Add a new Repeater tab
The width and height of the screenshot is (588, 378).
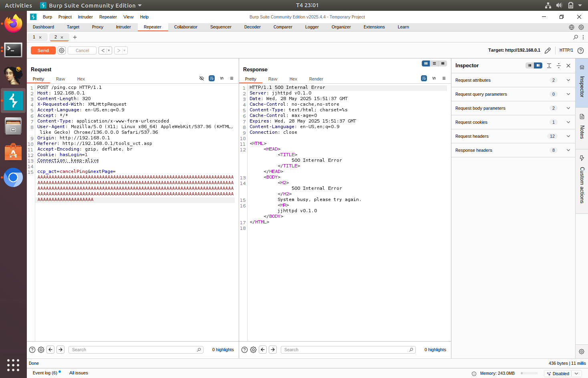tap(75, 37)
